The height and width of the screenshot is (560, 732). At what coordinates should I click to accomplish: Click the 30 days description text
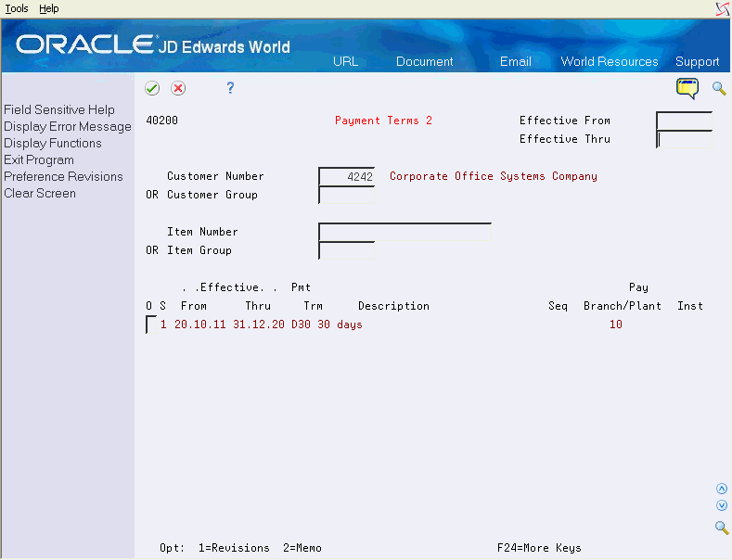click(x=340, y=325)
